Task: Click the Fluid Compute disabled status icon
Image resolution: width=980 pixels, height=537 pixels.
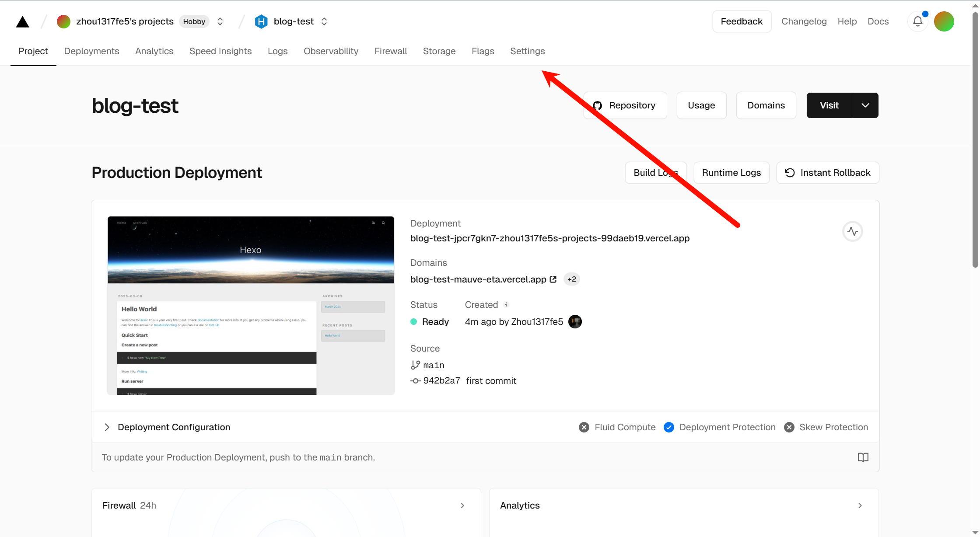Action: (x=584, y=427)
